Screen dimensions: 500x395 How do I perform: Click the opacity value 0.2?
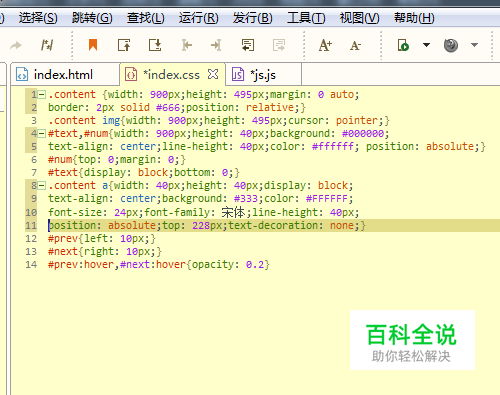click(255, 264)
